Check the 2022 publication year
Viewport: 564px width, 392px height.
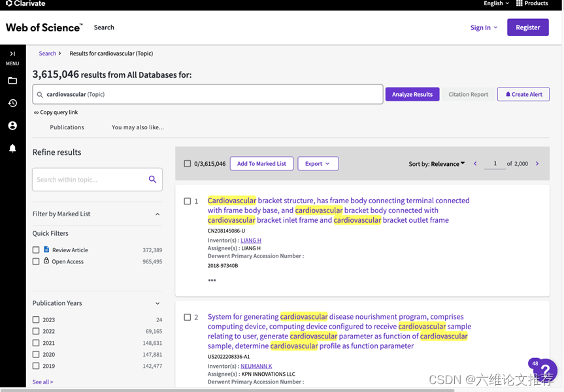36,331
